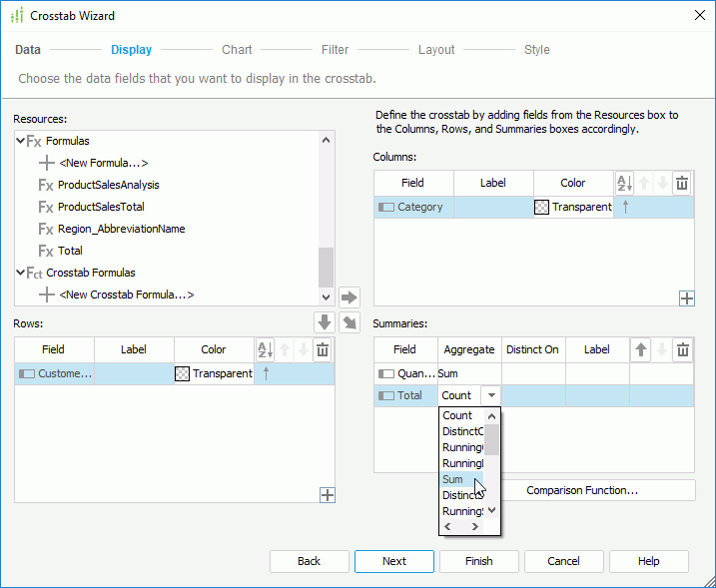The image size is (716, 588).
Task: Go to the Style wizard step
Action: coord(536,49)
